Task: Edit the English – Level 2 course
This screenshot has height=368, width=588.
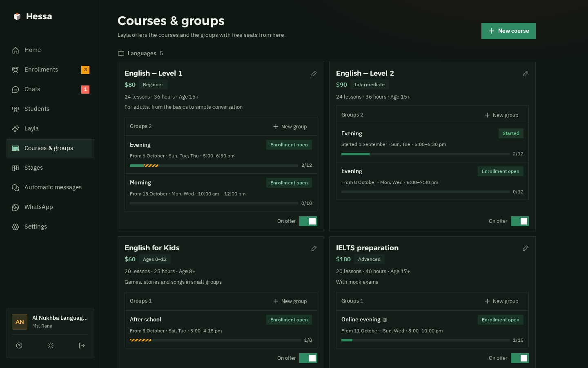Action: (x=526, y=74)
